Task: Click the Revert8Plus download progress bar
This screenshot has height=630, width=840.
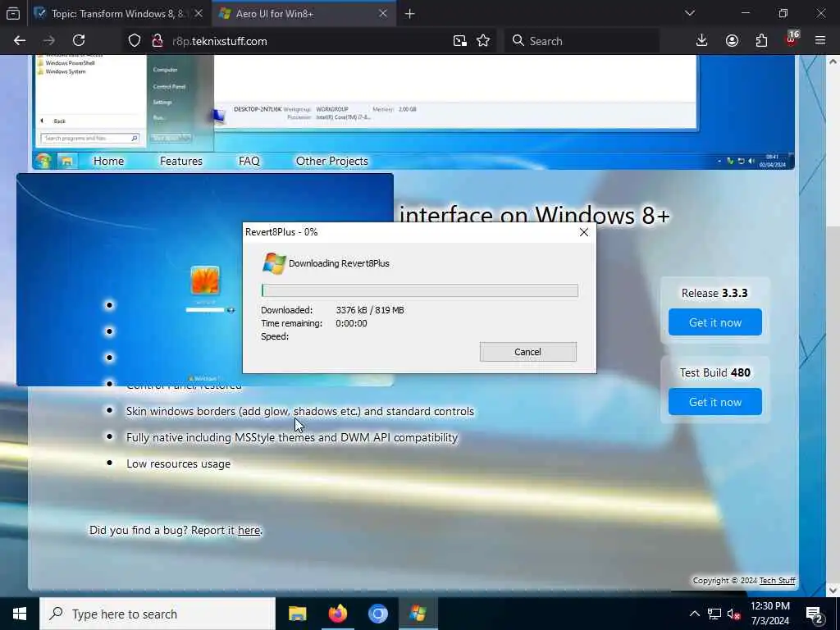Action: pos(419,290)
